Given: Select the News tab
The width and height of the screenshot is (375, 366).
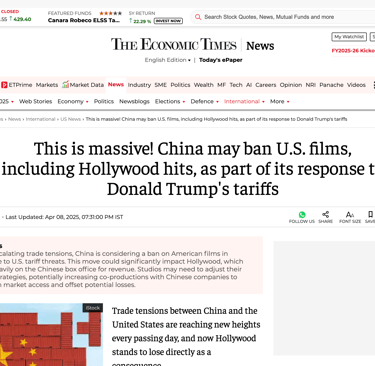Looking at the screenshot, I should 116,85.
